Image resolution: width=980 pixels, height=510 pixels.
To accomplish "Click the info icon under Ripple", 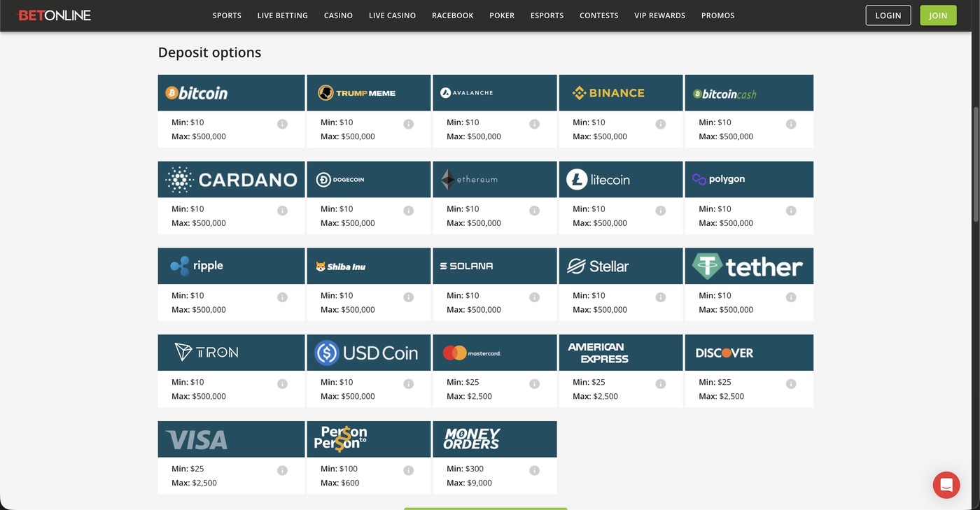I will click(x=282, y=297).
